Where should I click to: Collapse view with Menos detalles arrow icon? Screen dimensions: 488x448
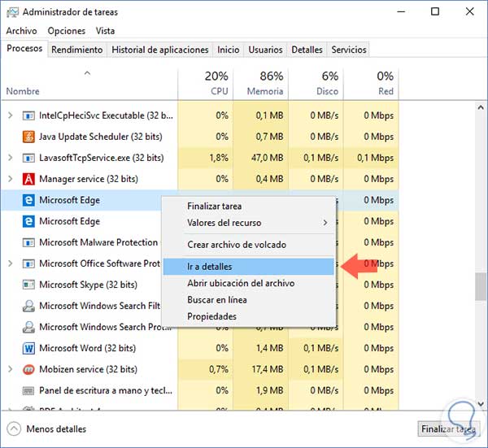pos(14,429)
